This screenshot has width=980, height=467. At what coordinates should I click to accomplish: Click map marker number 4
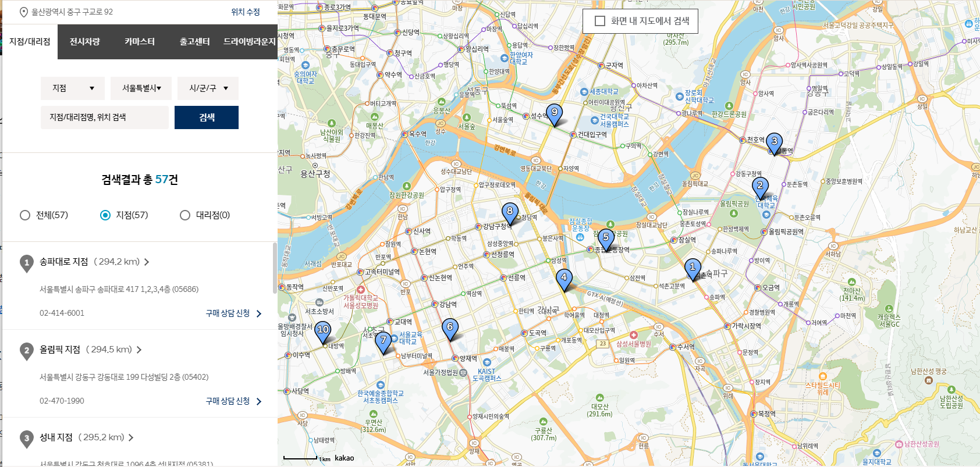pyautogui.click(x=563, y=280)
